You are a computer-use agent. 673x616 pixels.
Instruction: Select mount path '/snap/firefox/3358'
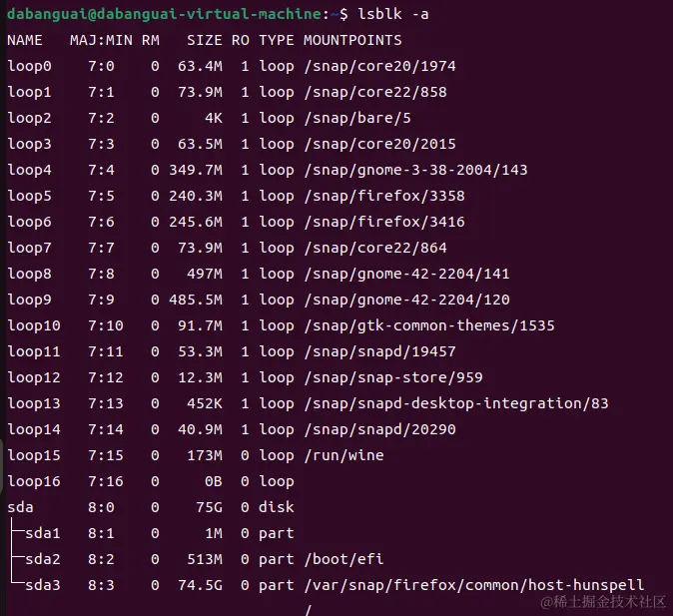click(x=384, y=196)
